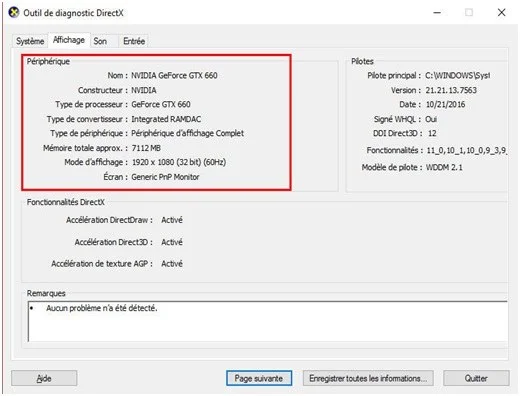Click Enregistrer toutes les informations button

pyautogui.click(x=368, y=378)
